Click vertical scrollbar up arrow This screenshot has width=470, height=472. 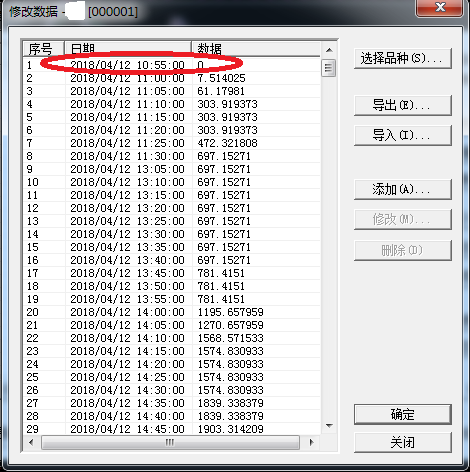click(329, 50)
